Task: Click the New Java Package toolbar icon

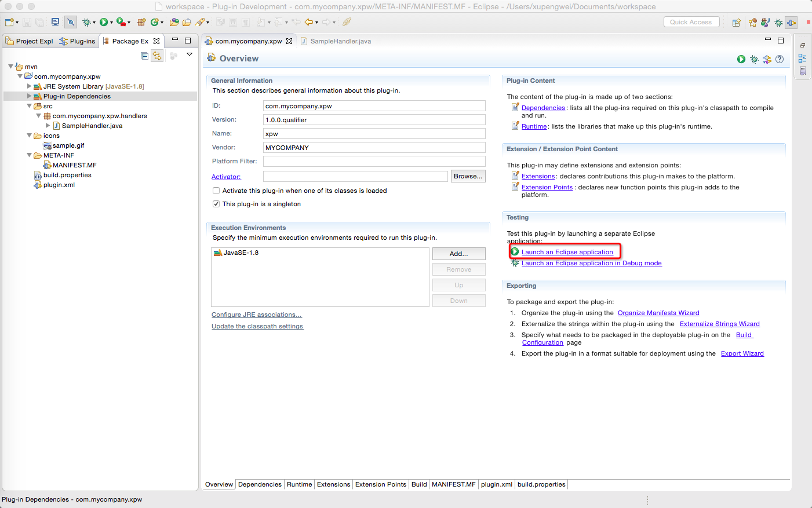Action: 141,22
